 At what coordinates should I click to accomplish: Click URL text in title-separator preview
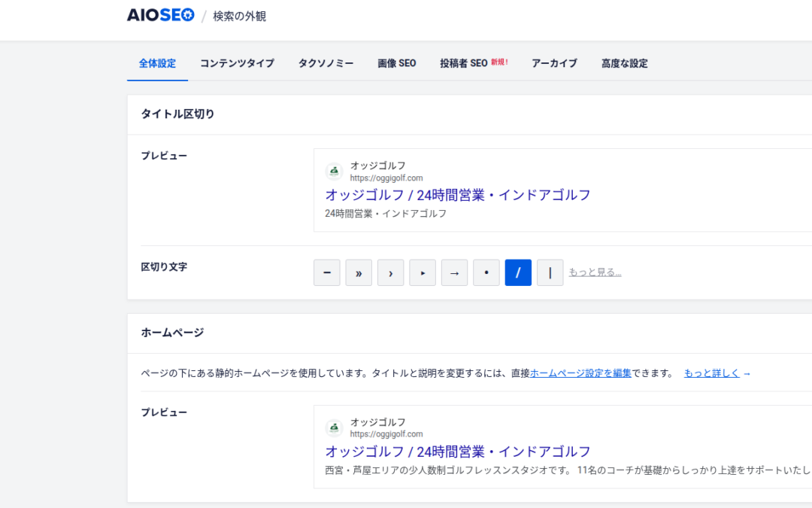tap(386, 178)
